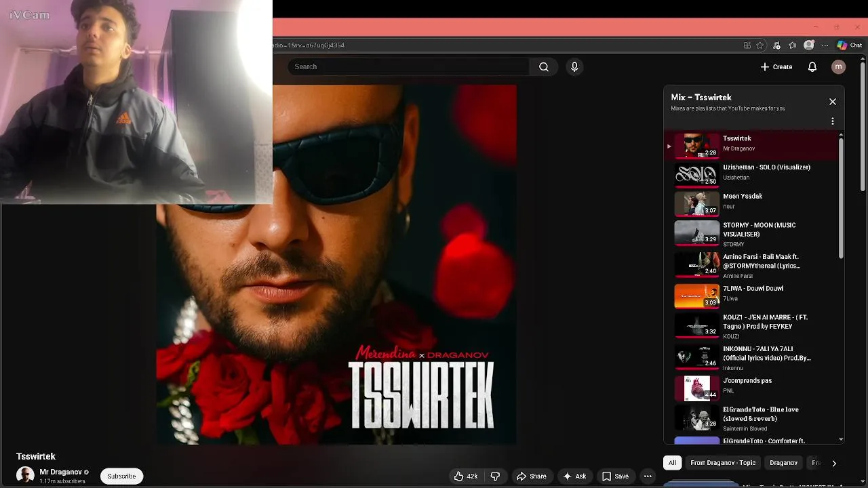The width and height of the screenshot is (868, 488).
Task: Open Edge Settings and more menu
Action: pos(825,45)
